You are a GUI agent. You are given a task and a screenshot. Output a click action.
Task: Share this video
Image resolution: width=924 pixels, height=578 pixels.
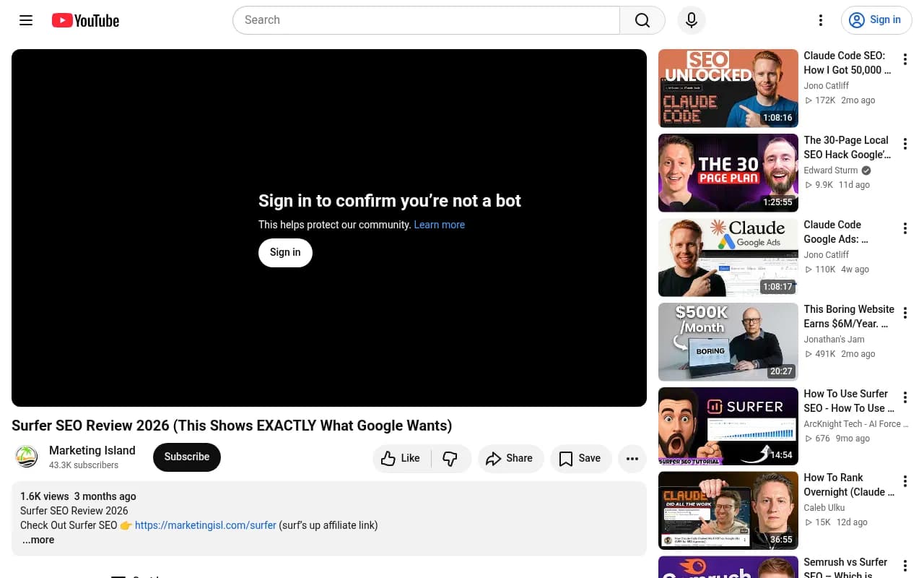(510, 458)
